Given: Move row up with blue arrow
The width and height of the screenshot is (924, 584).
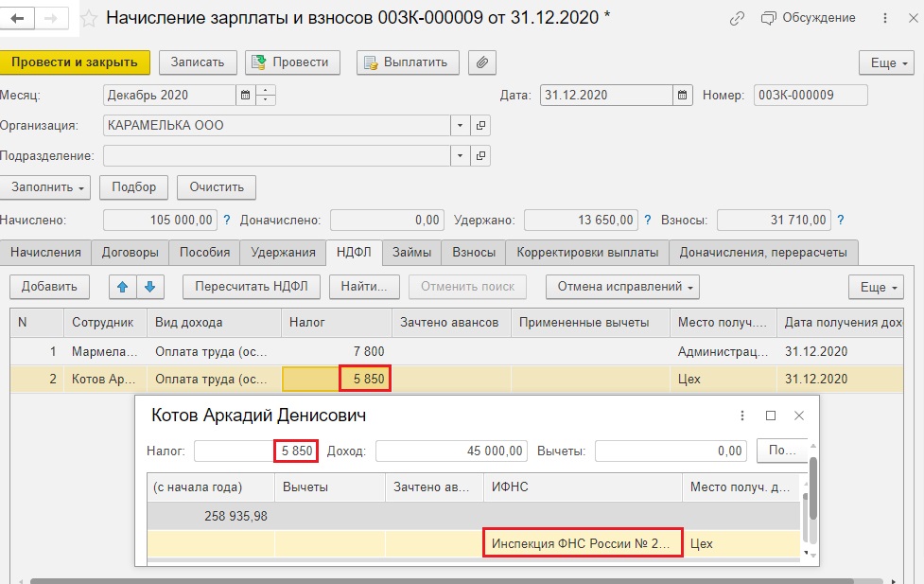Looking at the screenshot, I should pyautogui.click(x=123, y=287).
